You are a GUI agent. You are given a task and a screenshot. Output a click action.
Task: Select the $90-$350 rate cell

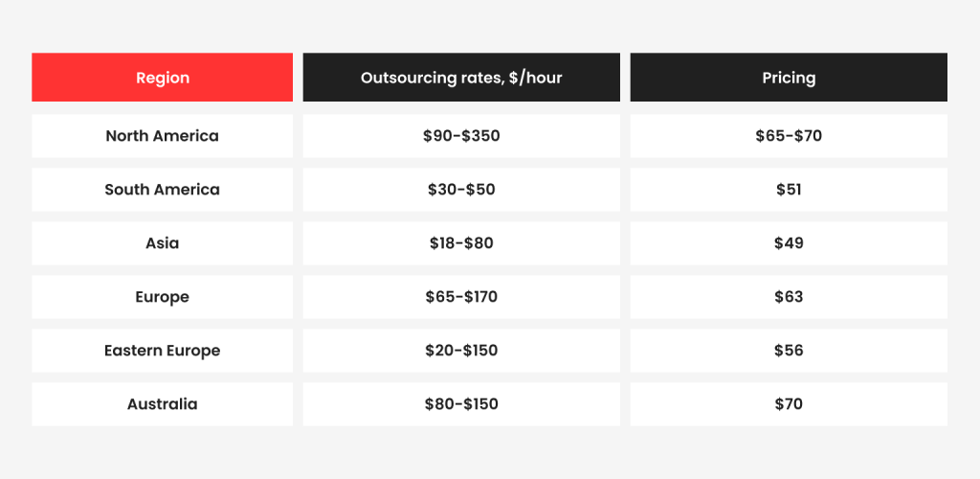point(461,136)
